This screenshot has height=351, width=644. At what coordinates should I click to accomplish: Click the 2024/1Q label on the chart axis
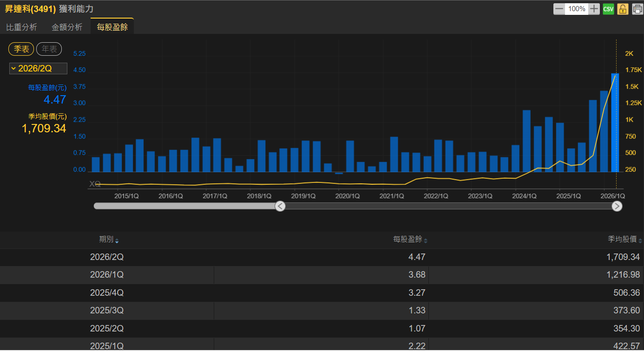coord(525,196)
